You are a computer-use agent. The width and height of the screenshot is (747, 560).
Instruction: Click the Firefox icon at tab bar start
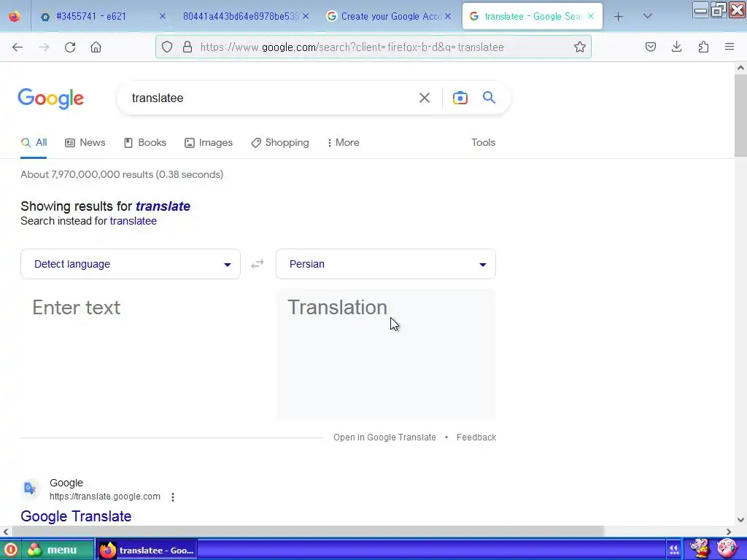pyautogui.click(x=15, y=16)
